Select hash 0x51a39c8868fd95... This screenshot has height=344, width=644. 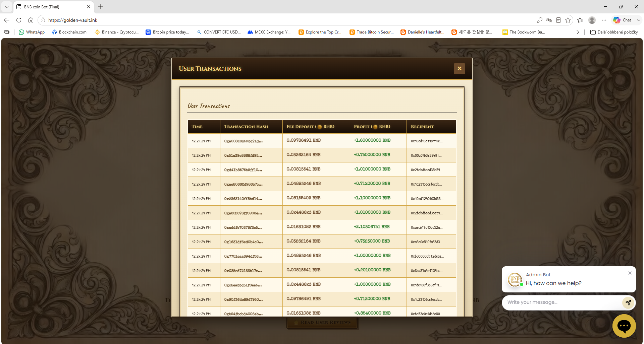(243, 155)
